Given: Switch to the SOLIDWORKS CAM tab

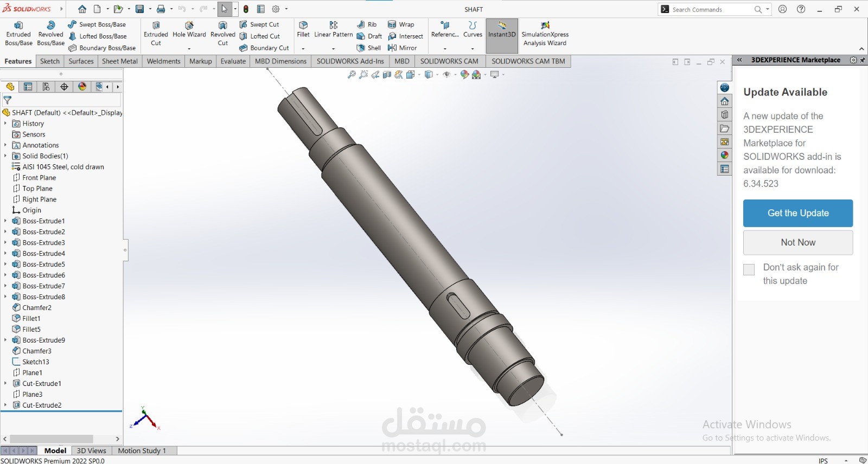Looking at the screenshot, I should (x=449, y=61).
